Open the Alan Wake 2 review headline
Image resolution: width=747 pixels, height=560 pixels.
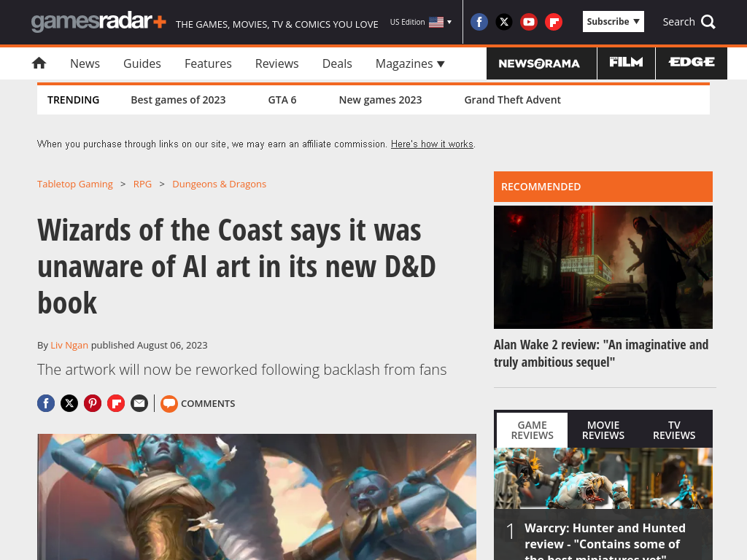[601, 353]
